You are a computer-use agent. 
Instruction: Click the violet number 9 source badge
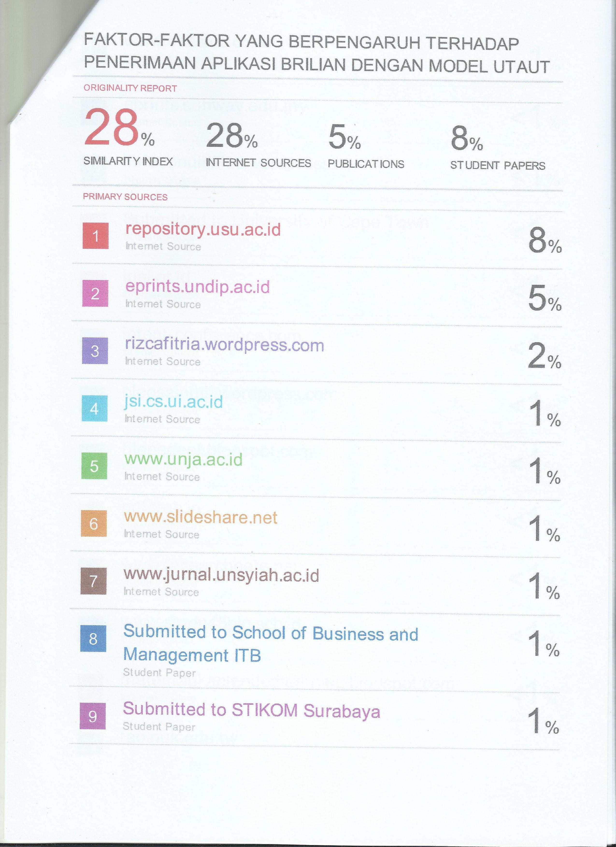pos(93,716)
